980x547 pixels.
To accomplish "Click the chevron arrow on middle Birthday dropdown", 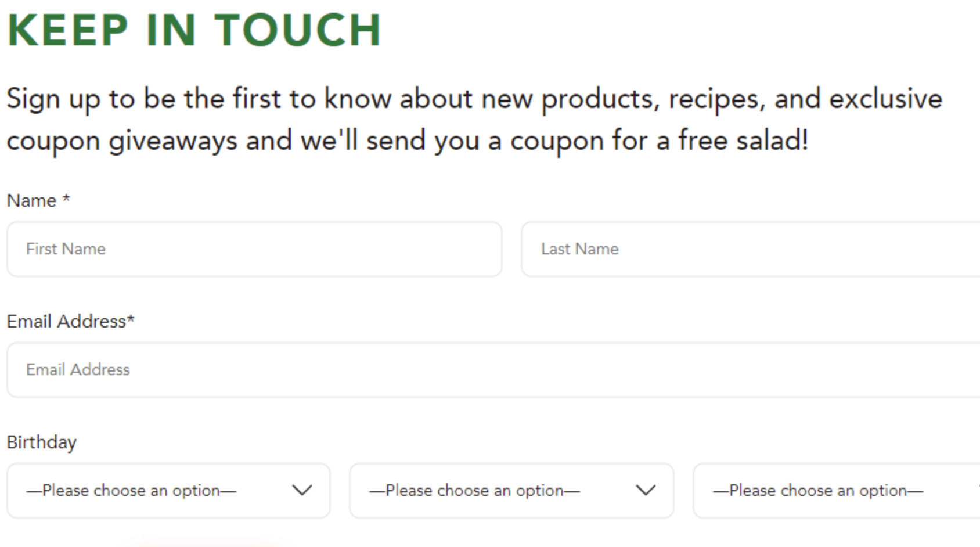I will click(646, 491).
